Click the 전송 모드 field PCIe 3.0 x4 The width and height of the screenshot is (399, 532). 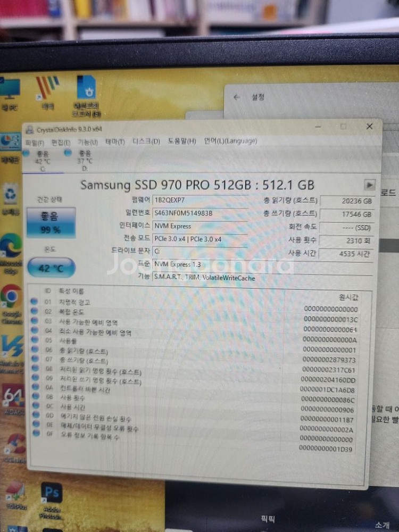pyautogui.click(x=200, y=239)
